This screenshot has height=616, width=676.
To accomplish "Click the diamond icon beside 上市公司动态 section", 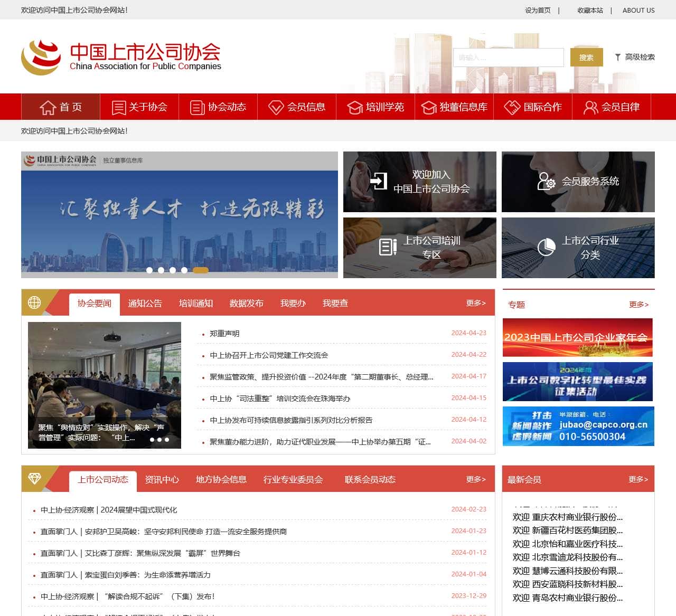I will pyautogui.click(x=35, y=478).
